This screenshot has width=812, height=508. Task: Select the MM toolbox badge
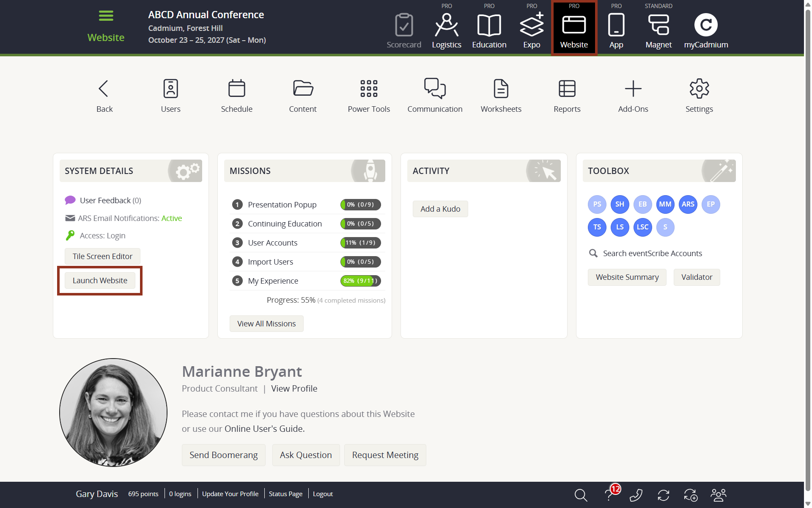click(665, 204)
